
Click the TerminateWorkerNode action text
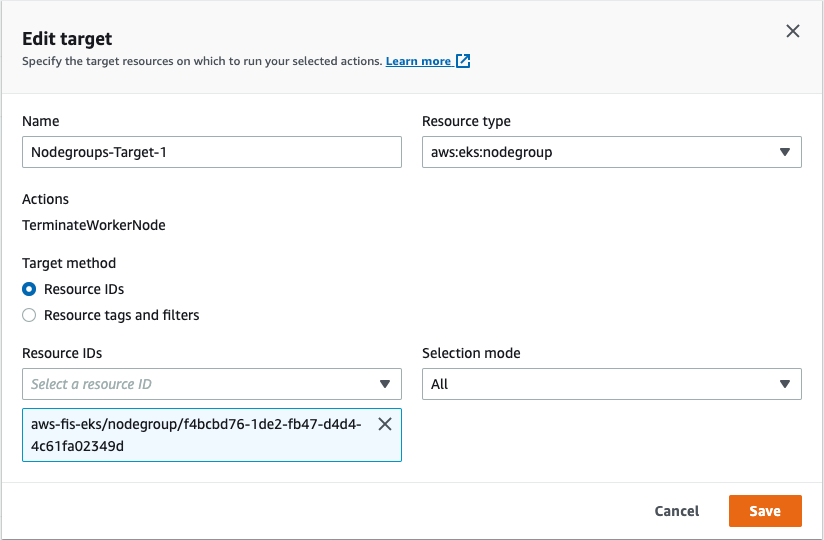tap(94, 225)
